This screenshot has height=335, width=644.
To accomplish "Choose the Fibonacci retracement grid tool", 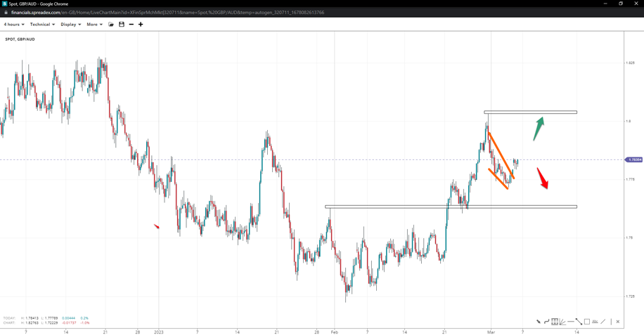I will (x=555, y=322).
